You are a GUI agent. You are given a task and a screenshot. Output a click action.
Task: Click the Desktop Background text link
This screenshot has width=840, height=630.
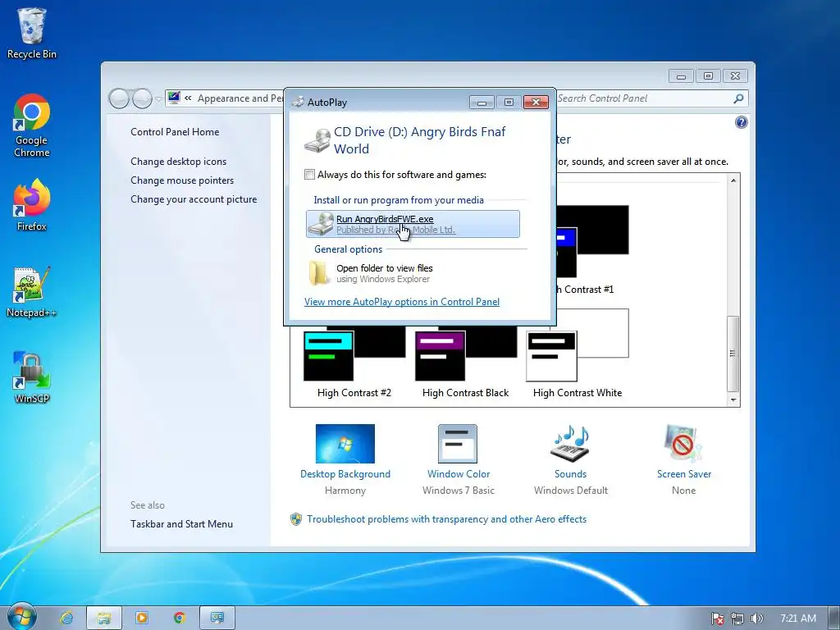[345, 474]
